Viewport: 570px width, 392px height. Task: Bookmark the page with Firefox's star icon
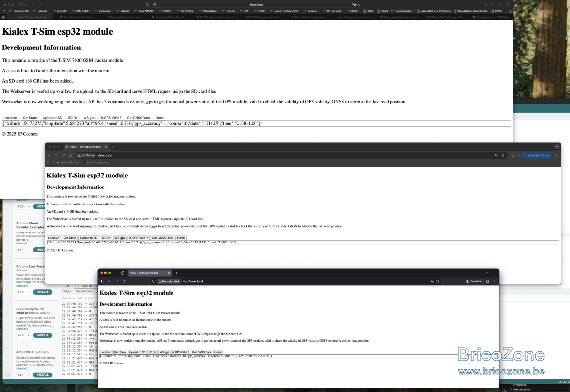[437, 281]
